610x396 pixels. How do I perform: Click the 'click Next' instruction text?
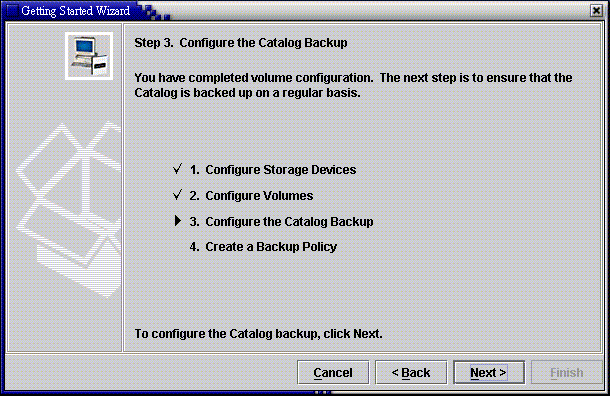258,334
